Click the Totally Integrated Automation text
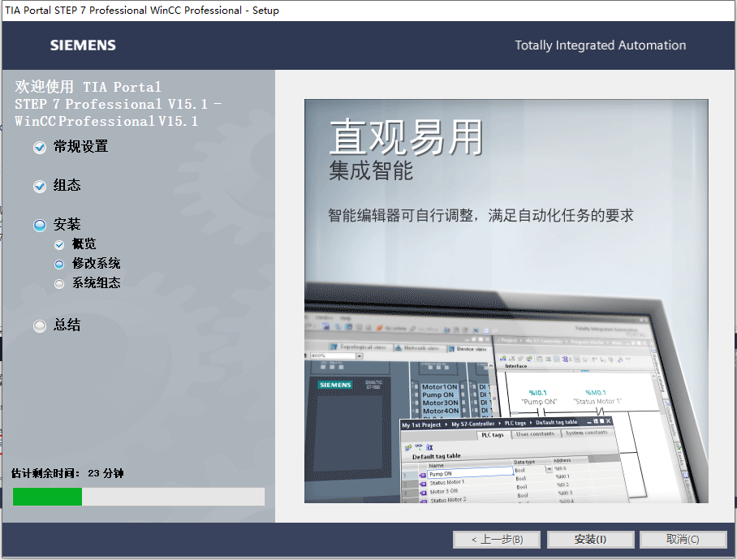 (600, 45)
